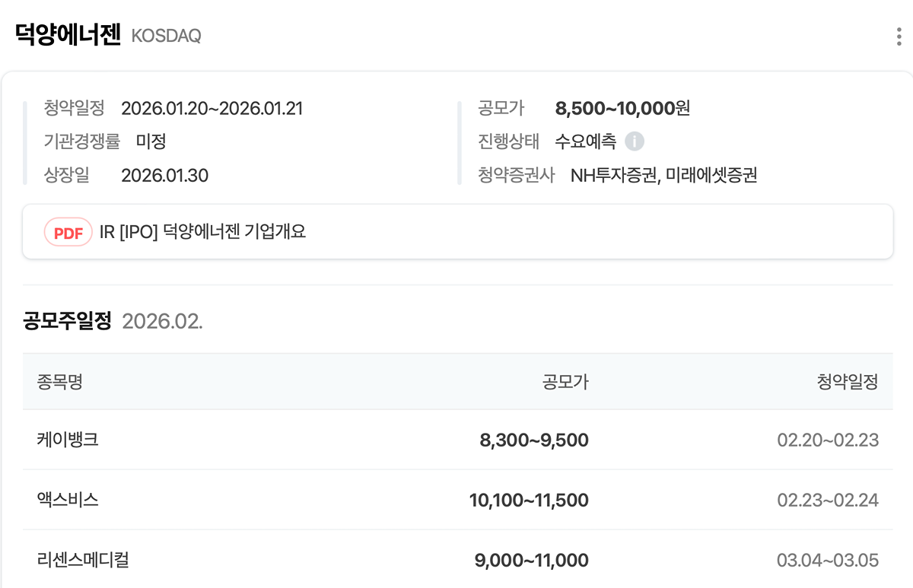Open the 공모주일정 section heading
Image resolution: width=913 pixels, height=588 pixels.
68,321
